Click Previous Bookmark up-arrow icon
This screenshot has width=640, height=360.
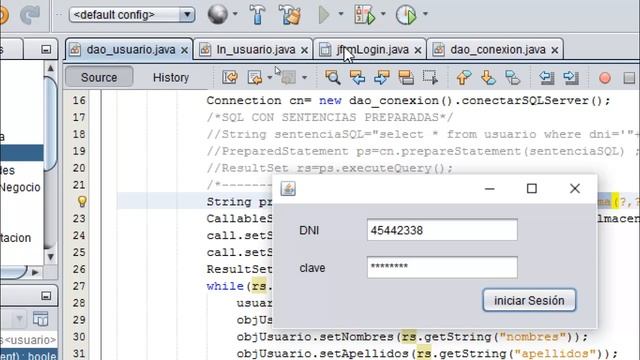tap(464, 77)
